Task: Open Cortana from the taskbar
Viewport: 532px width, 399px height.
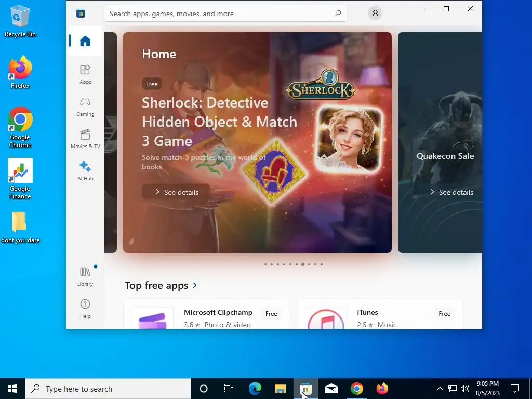Action: point(204,389)
